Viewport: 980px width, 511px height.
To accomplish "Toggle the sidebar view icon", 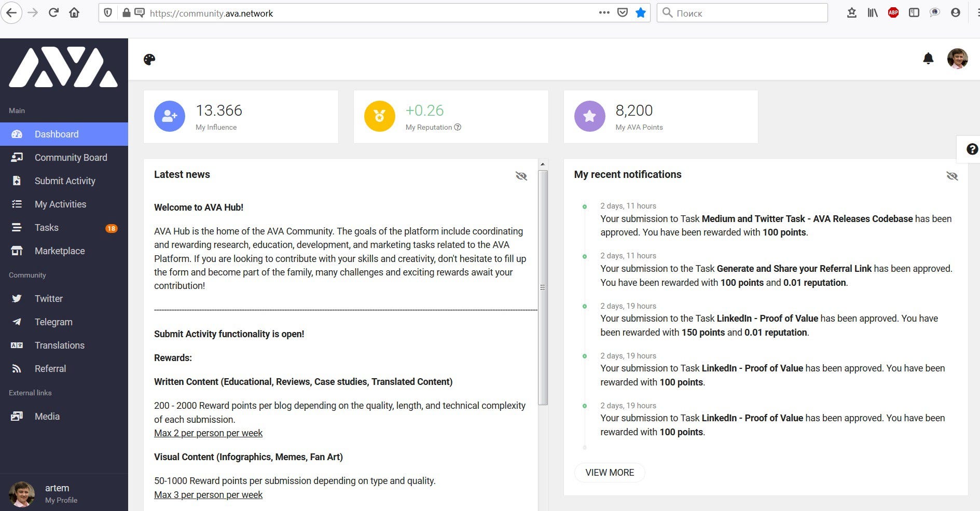I will coord(914,13).
